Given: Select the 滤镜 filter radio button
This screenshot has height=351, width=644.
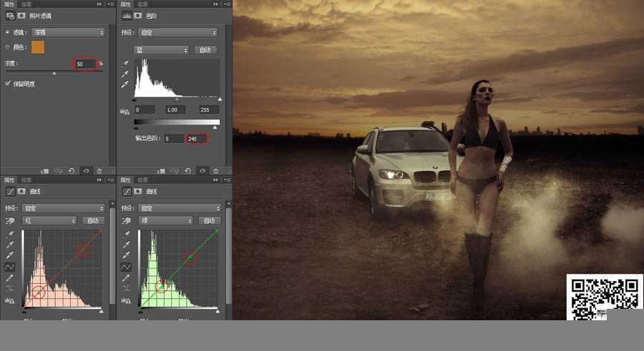Looking at the screenshot, I should [7, 32].
